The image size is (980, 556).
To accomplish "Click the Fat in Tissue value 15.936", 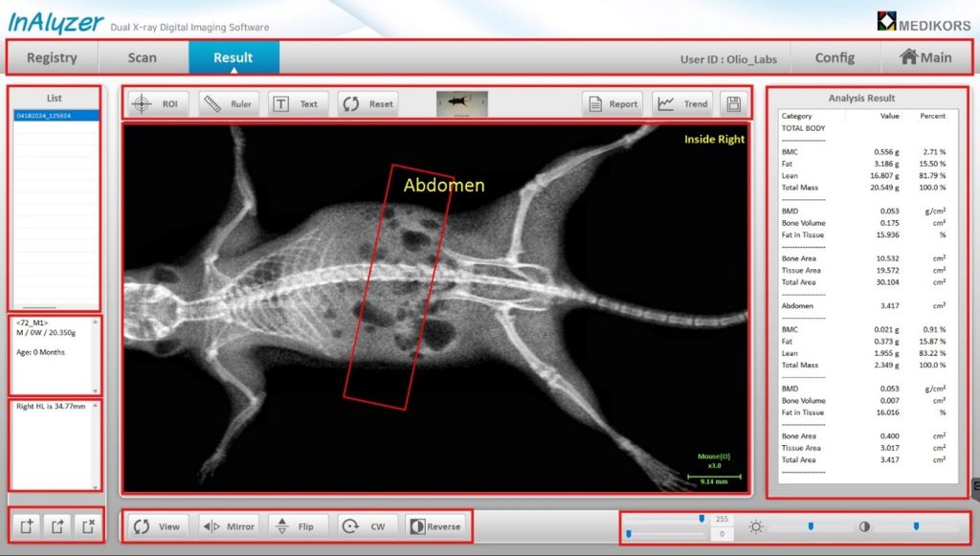I will point(887,234).
